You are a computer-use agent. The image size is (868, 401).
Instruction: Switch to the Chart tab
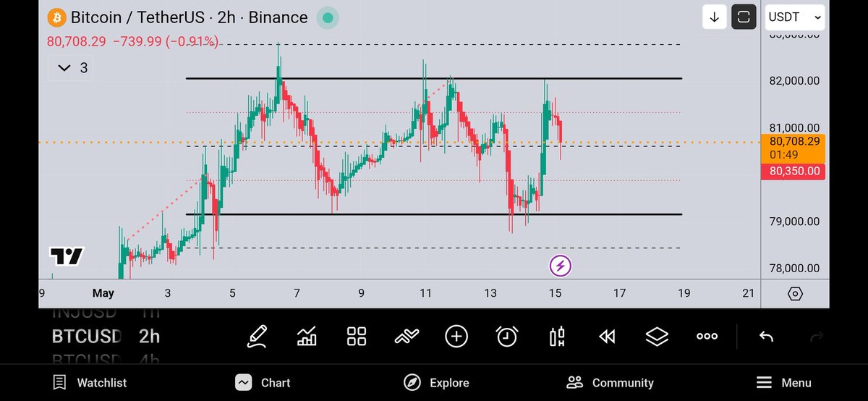pyautogui.click(x=263, y=383)
